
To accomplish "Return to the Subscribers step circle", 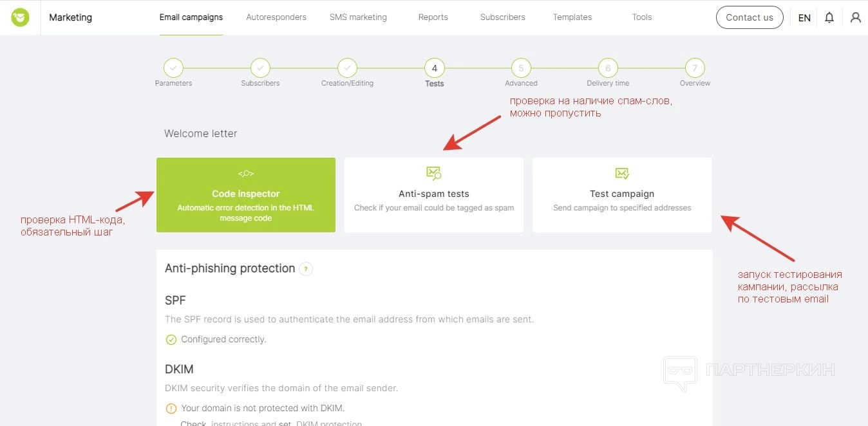I will (260, 68).
